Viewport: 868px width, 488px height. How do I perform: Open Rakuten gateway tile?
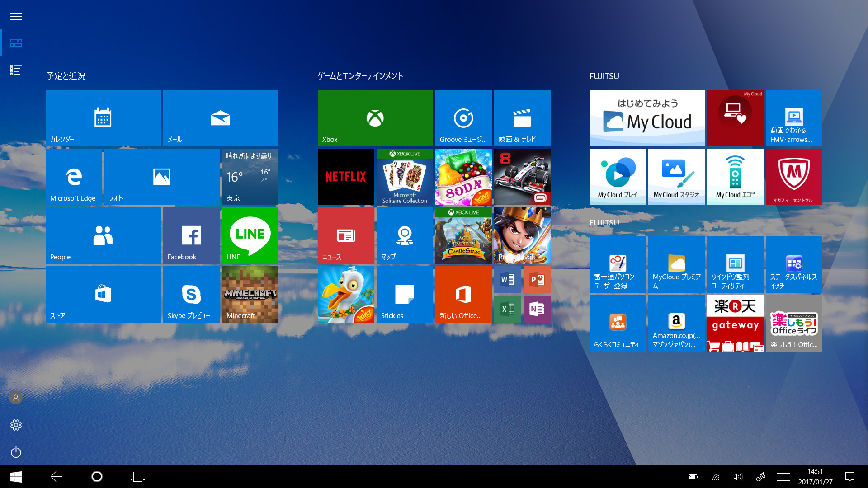coord(735,323)
